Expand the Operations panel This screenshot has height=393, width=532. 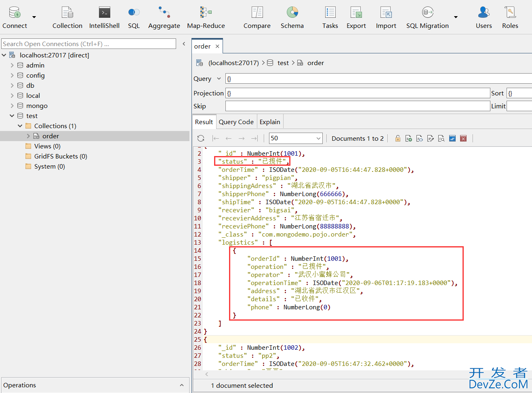click(182, 385)
